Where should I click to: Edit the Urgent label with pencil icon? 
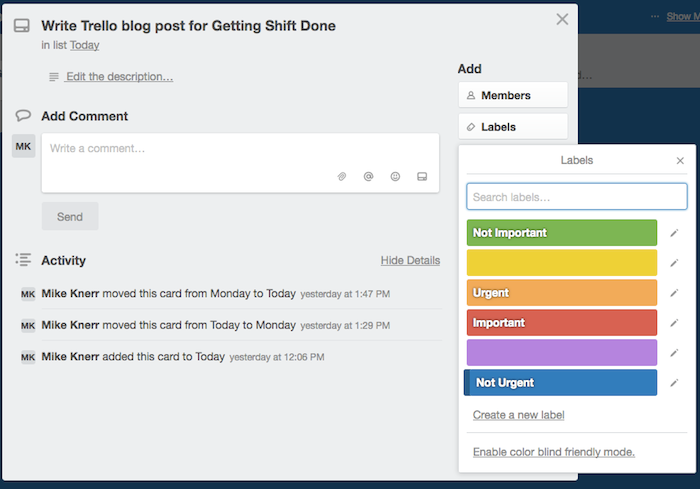(x=674, y=293)
